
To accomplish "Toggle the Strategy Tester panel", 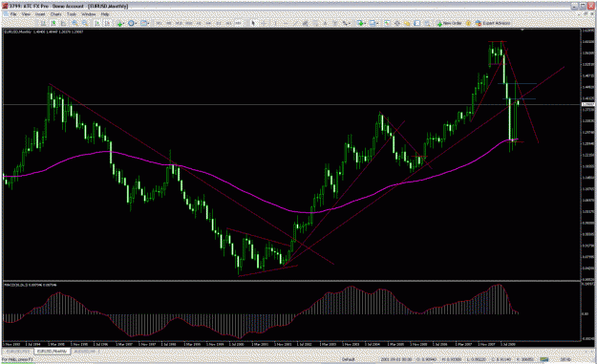I will 428,23.
